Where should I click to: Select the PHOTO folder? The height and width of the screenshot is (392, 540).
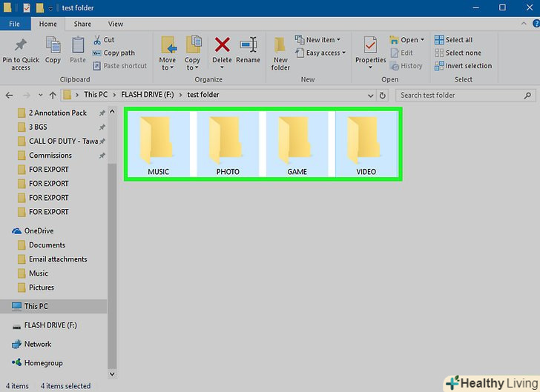point(228,144)
